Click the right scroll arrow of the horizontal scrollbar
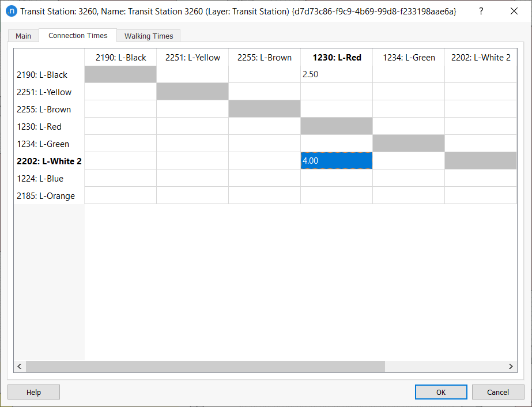532x407 pixels. (x=511, y=366)
